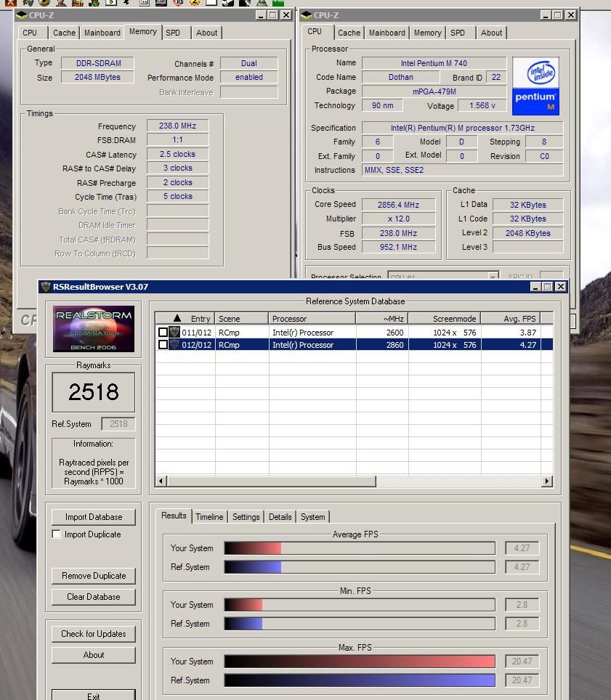Click Your System Average FPS bar

[x=360, y=548]
